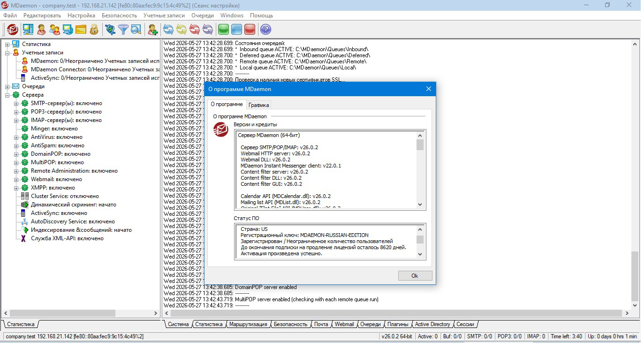Click the red circular-arrows toolbar icon
644x343 pixels.
click(x=194, y=30)
